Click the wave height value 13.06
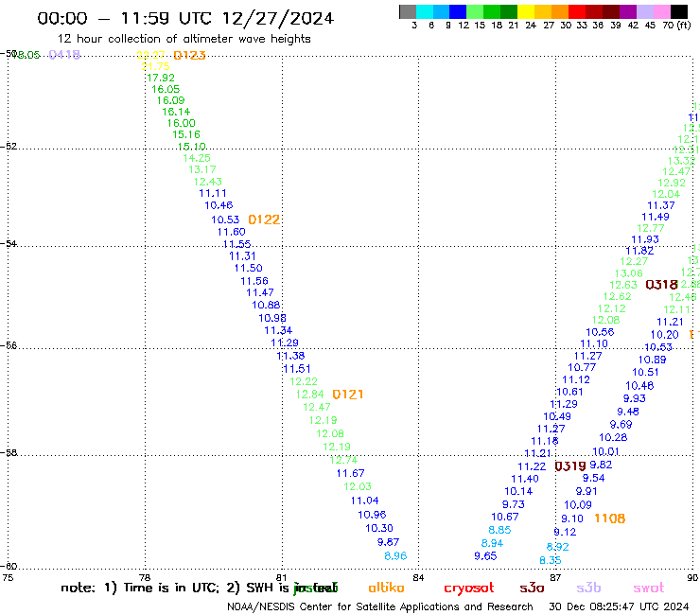 628,273
